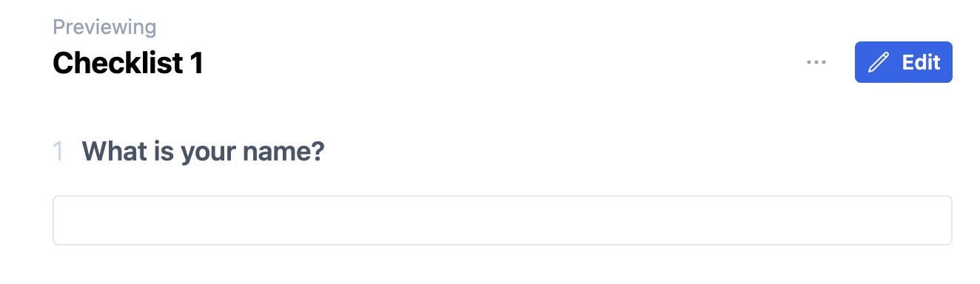Image resolution: width=980 pixels, height=284 pixels.
Task: Click the word Edit in the blue button
Action: coord(921,62)
